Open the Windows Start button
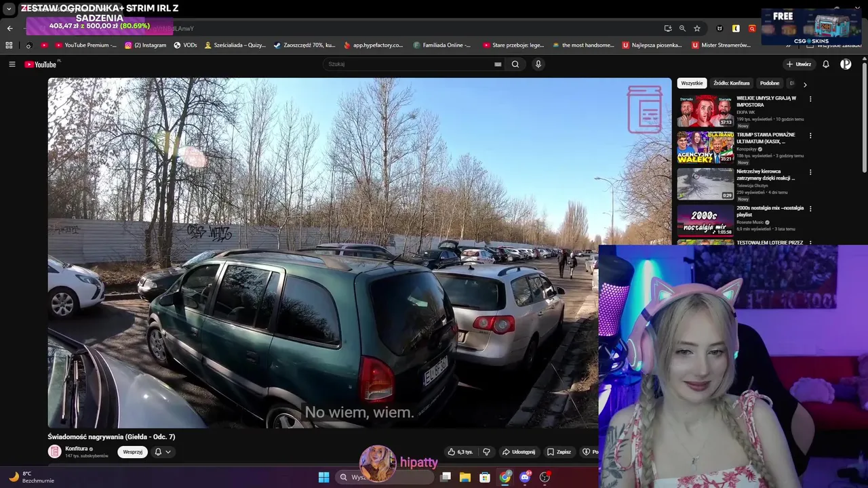The image size is (868, 488). click(323, 477)
